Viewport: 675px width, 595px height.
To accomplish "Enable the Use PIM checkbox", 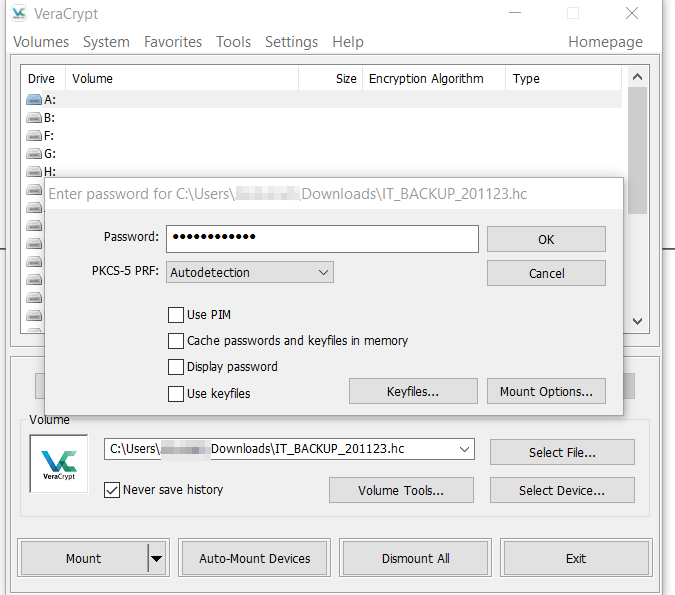I will 176,315.
